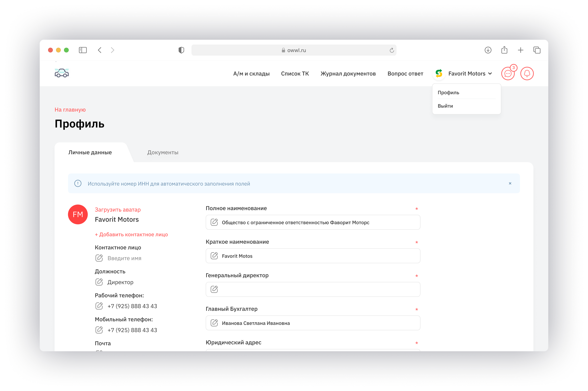This screenshot has height=391, width=588.
Task: Click + Добавить контактное лицо link
Action: [x=131, y=234]
